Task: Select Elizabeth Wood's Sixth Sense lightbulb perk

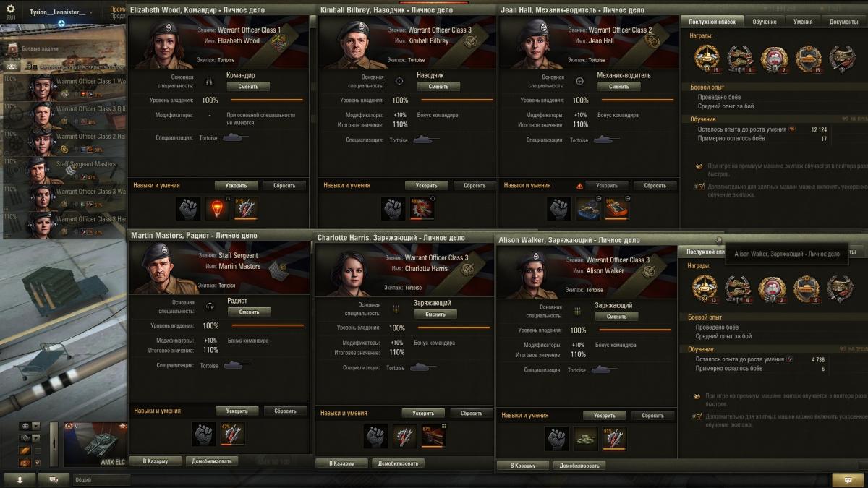Action: [218, 208]
